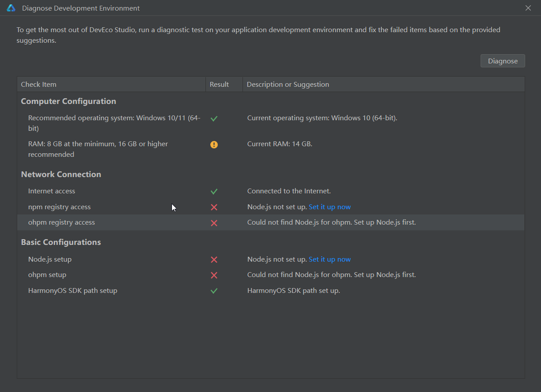Run the Diagnose button
Viewport: 541px width, 392px height.
(503, 61)
